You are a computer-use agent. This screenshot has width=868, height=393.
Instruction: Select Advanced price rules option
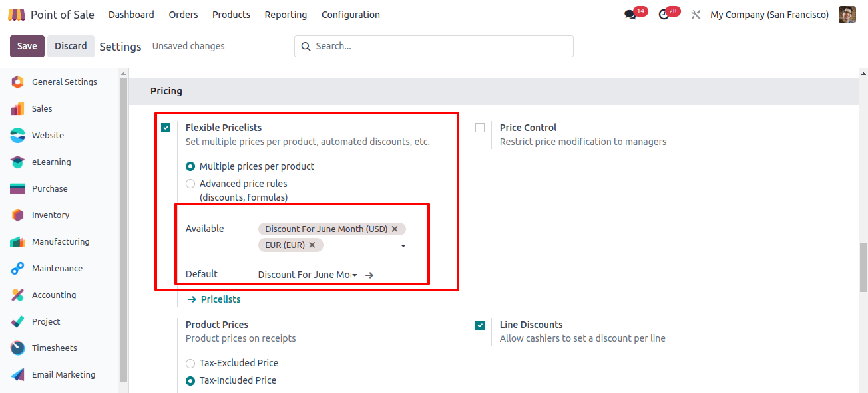[x=190, y=184]
